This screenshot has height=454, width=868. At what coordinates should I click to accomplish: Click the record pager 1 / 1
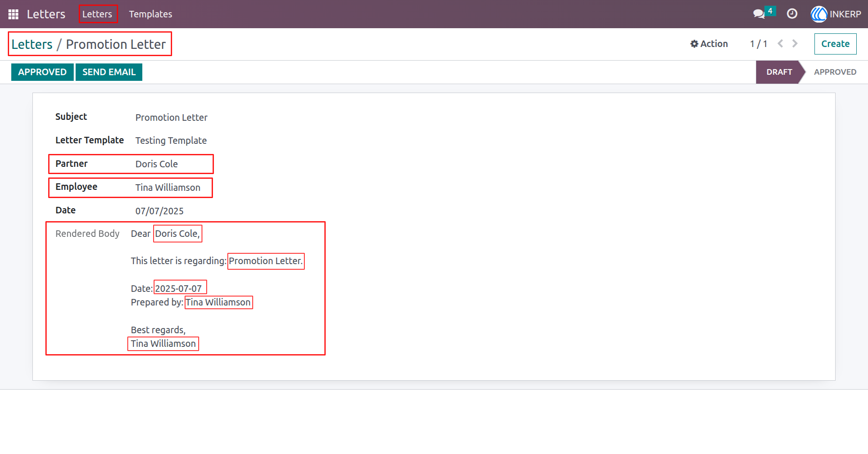(759, 44)
